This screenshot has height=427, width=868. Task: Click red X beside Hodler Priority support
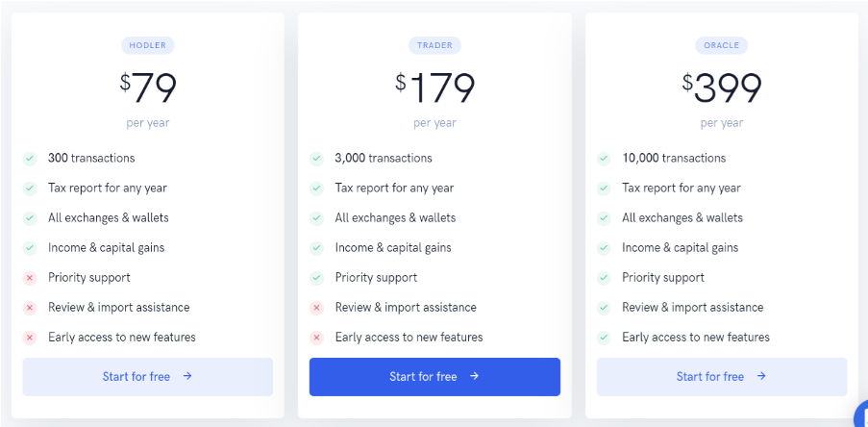coord(30,278)
